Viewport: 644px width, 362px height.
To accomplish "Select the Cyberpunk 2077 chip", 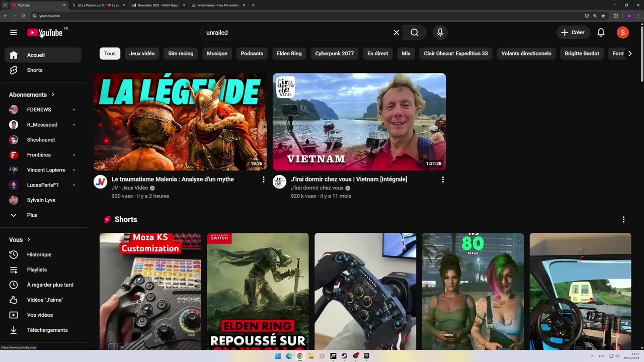I will [335, 53].
